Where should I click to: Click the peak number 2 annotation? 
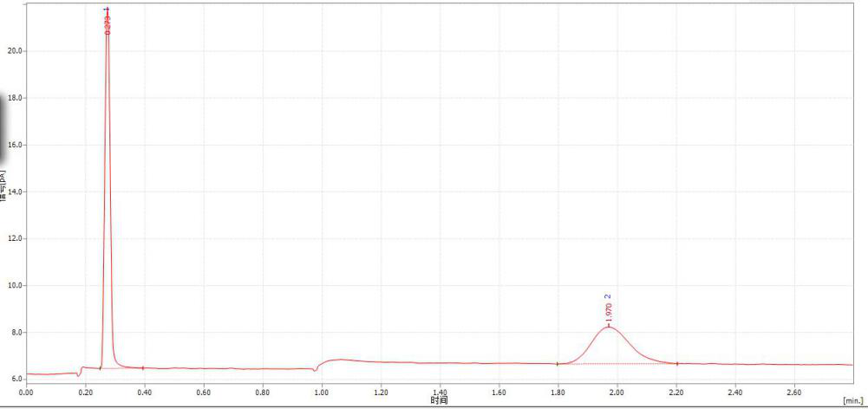coord(608,297)
